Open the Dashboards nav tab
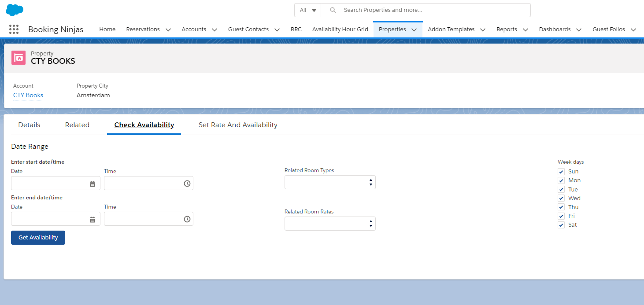The height and width of the screenshot is (305, 644). click(555, 29)
